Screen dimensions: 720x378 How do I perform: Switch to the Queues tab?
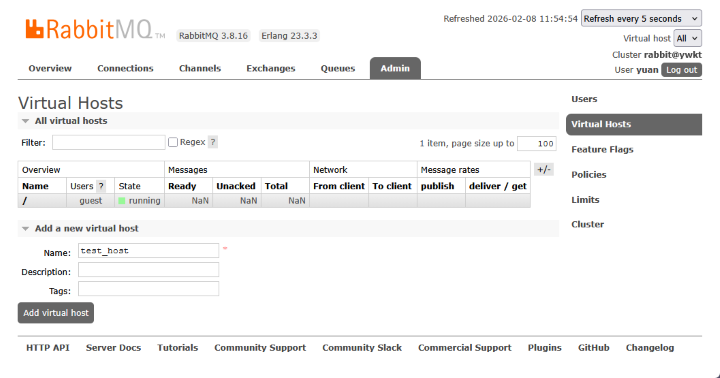[338, 68]
